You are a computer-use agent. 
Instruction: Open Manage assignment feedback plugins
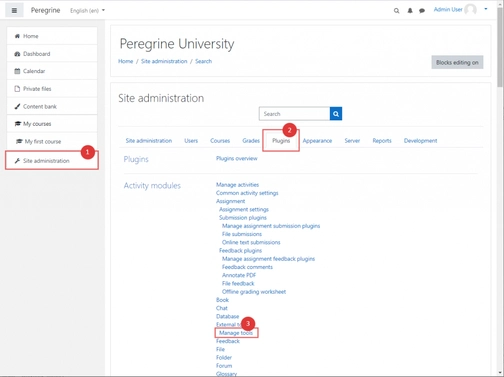pos(268,259)
